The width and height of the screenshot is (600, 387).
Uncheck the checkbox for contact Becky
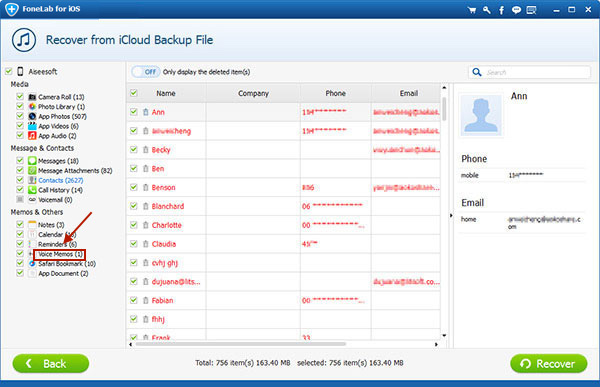click(134, 149)
